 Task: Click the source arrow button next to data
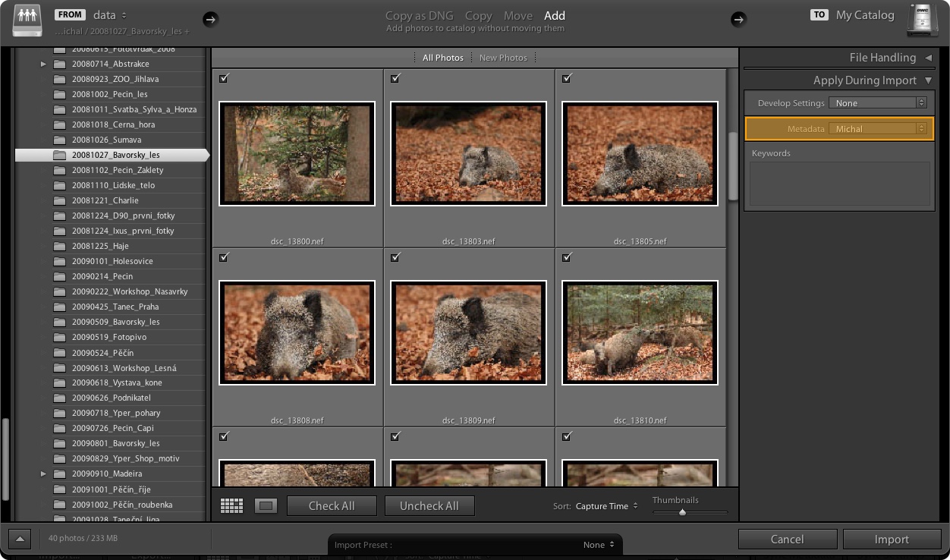[x=211, y=19]
